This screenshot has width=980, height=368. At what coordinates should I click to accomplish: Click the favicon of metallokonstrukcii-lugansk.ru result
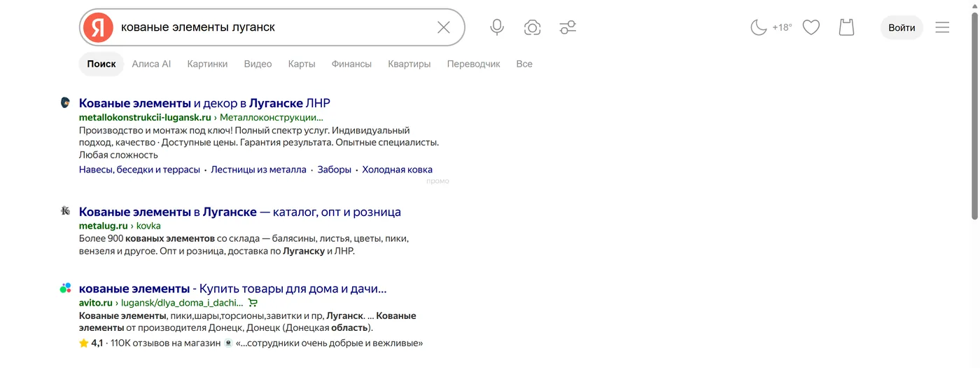point(65,103)
